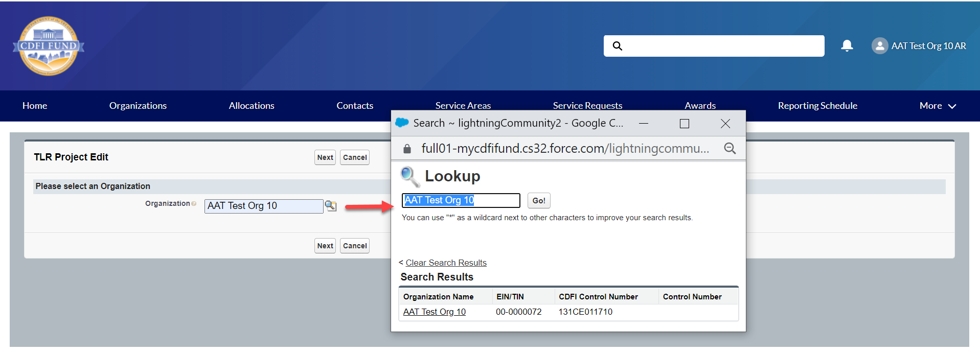
Task: Go to the Home tab
Action: click(35, 106)
